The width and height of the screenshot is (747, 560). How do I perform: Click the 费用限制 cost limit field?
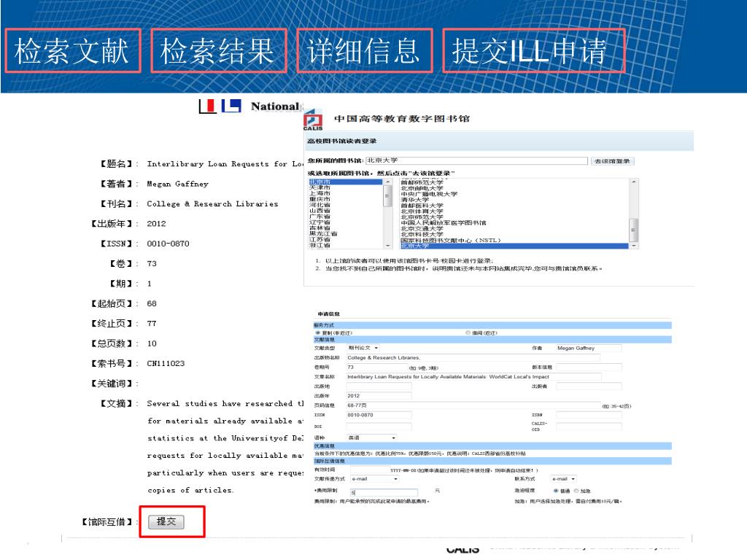tap(384, 492)
